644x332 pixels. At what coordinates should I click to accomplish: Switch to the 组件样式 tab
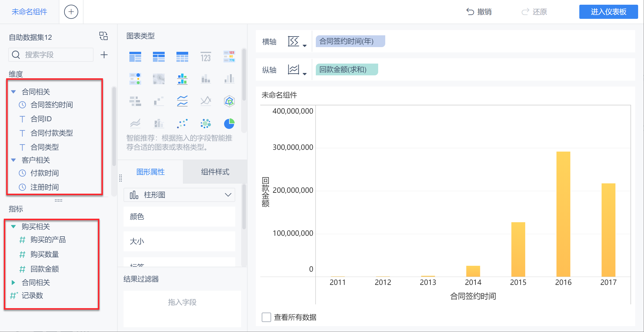(x=215, y=172)
